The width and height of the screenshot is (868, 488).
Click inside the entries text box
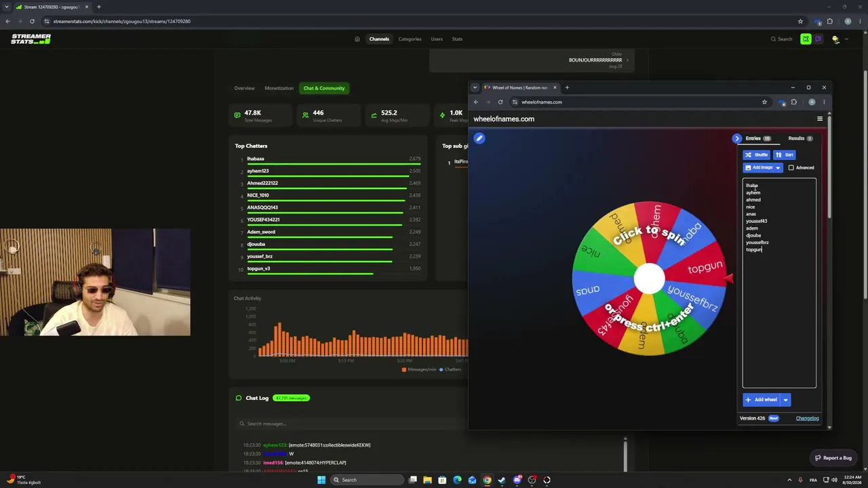click(779, 283)
